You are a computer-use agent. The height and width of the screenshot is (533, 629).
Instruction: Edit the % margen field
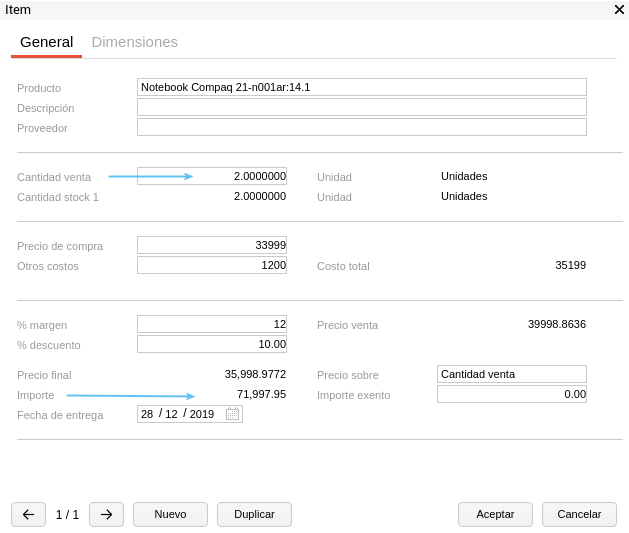(x=211, y=324)
